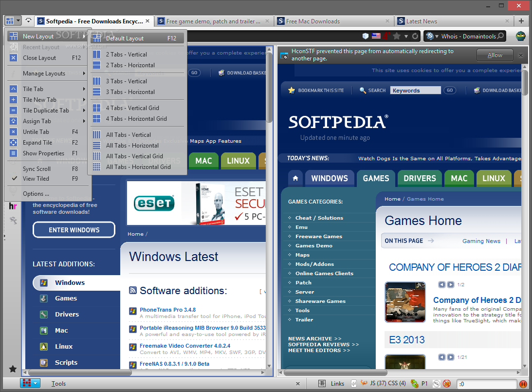Click the GO button next to Keywords

[450, 90]
